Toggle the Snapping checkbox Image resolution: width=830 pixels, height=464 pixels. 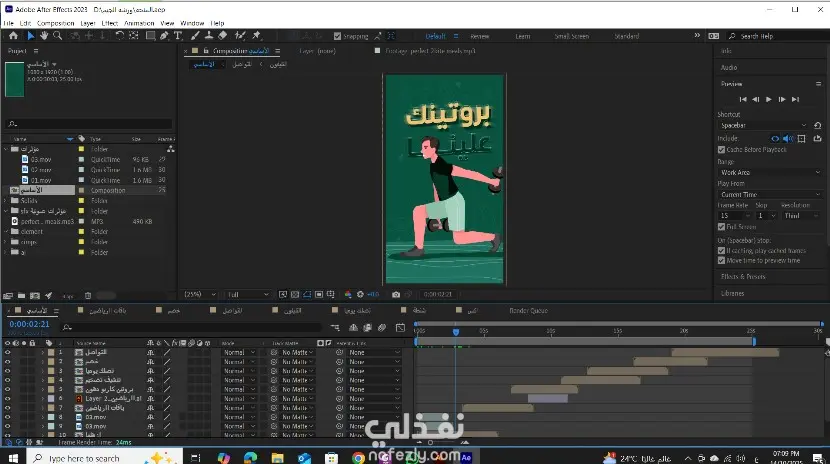click(x=337, y=36)
